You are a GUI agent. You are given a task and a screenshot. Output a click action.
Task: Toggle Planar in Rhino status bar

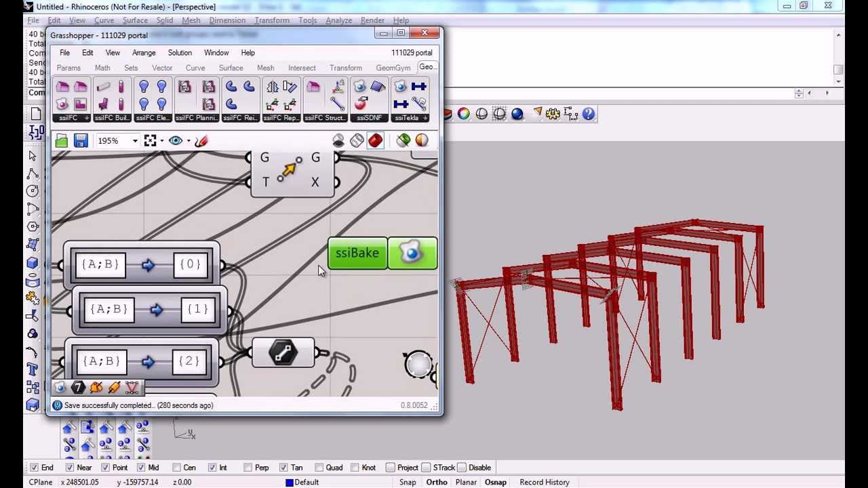click(x=466, y=483)
